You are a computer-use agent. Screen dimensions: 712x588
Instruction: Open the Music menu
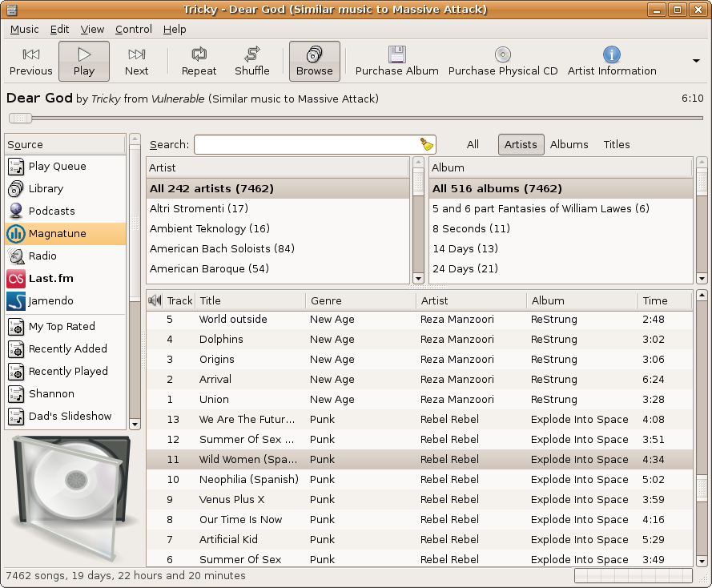(25, 30)
